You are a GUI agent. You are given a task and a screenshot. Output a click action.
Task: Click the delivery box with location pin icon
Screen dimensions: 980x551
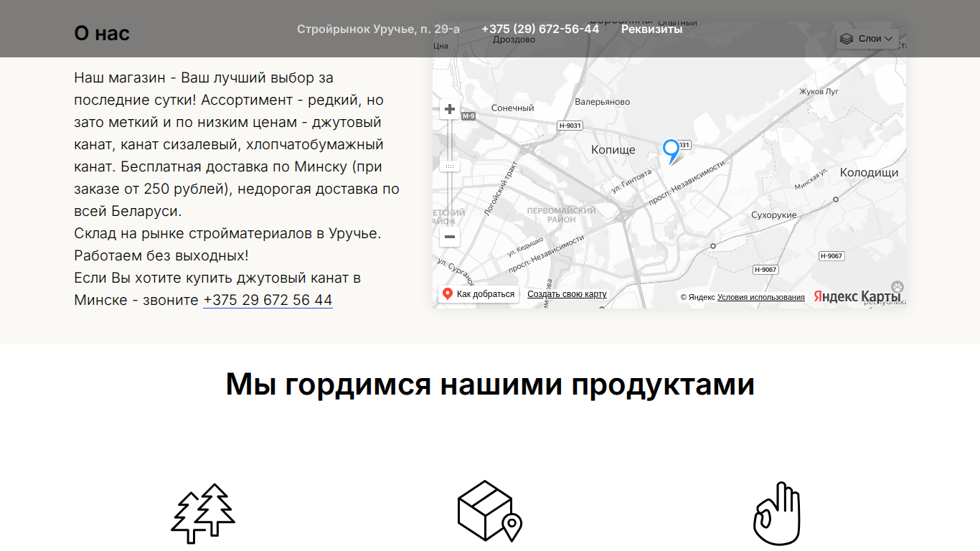coord(490,511)
